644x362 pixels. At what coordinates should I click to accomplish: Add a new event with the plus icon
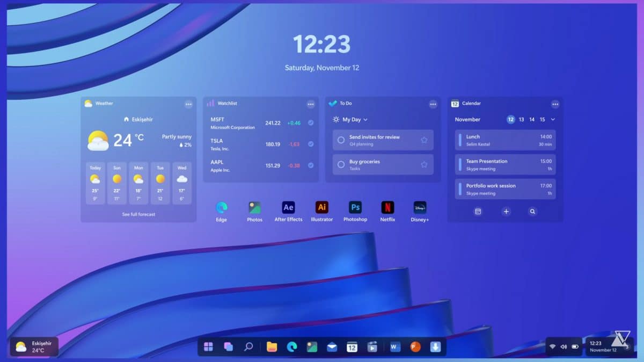tap(506, 212)
